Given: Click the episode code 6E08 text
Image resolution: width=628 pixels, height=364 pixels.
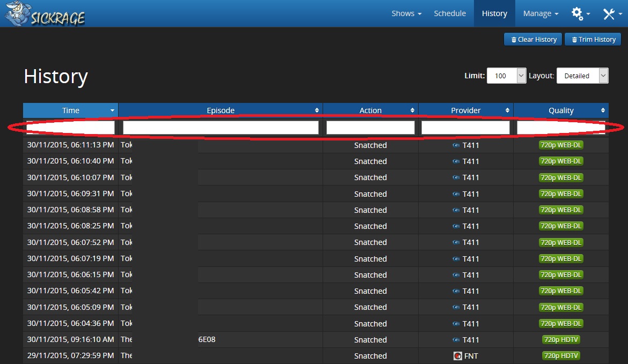Looking at the screenshot, I should pos(207,339).
